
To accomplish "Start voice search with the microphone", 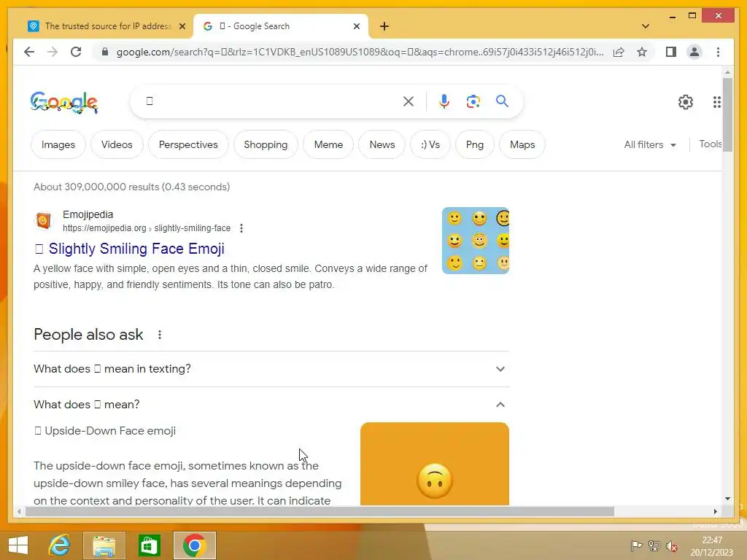I will pos(444,101).
